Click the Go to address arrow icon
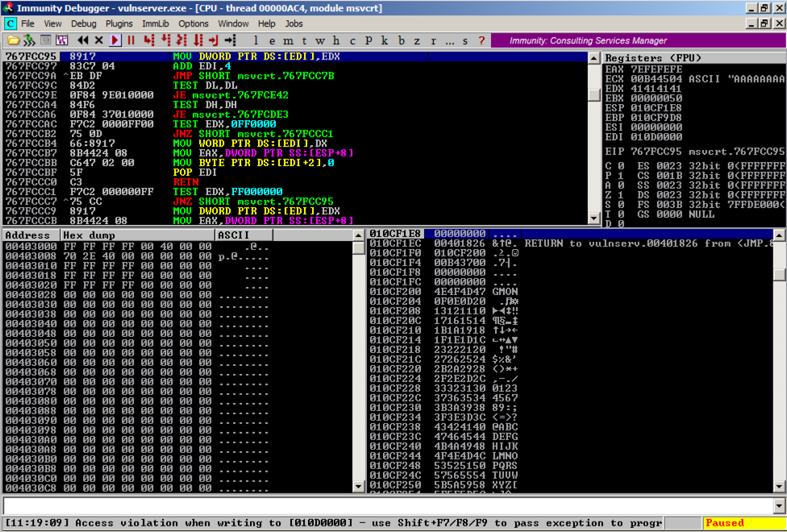The height and width of the screenshot is (532, 787). [x=230, y=40]
